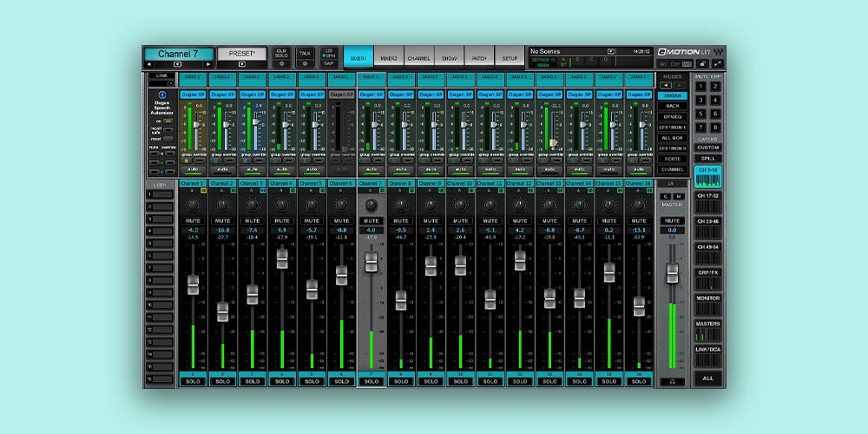The image size is (868, 434).
Task: Select the CH 17-32 layer
Action: (708, 202)
